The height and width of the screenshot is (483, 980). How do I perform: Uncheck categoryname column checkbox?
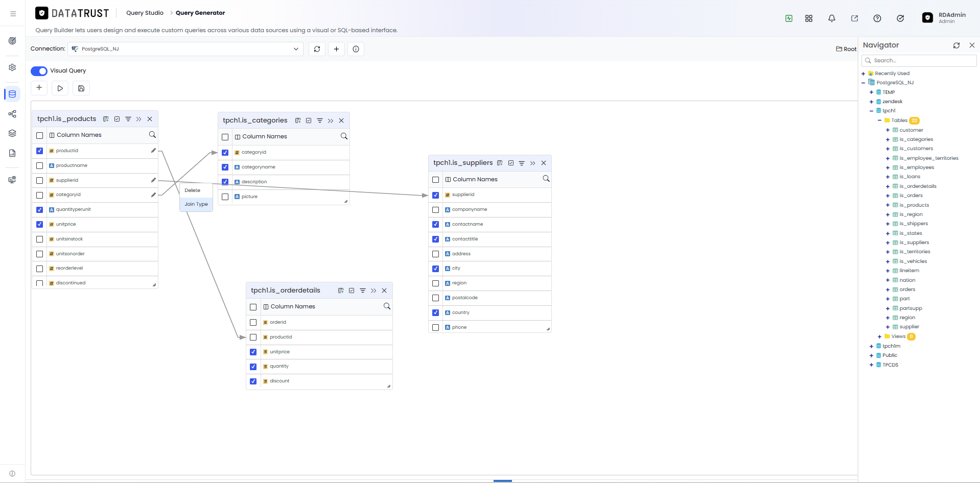coord(225,167)
